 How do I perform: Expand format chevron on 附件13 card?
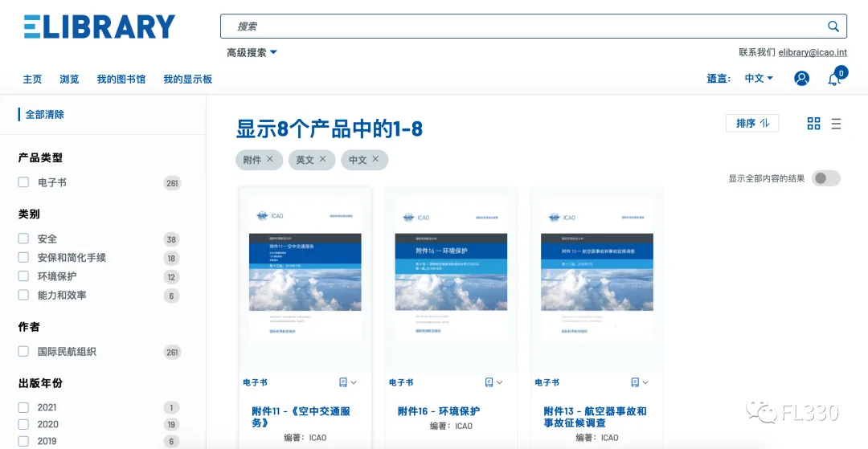645,382
